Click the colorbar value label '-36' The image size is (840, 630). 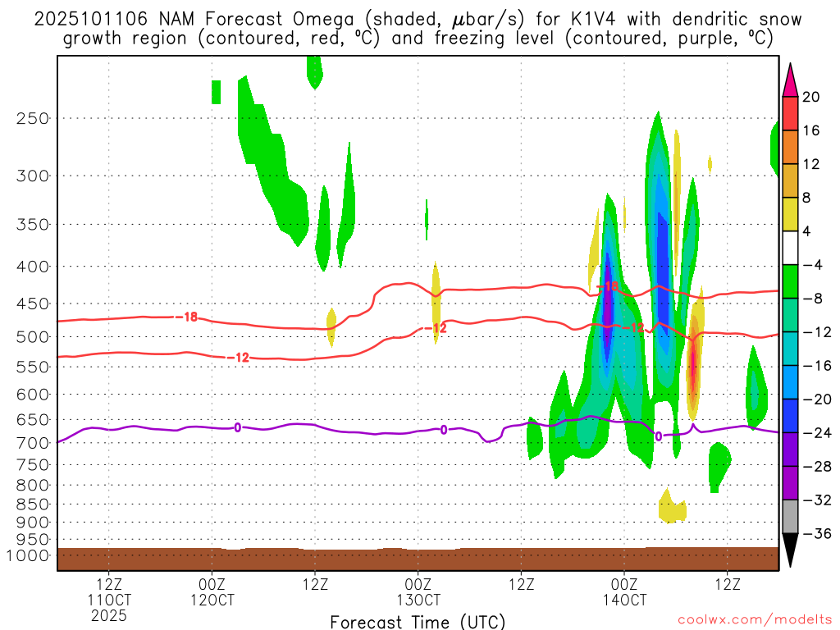pos(818,533)
